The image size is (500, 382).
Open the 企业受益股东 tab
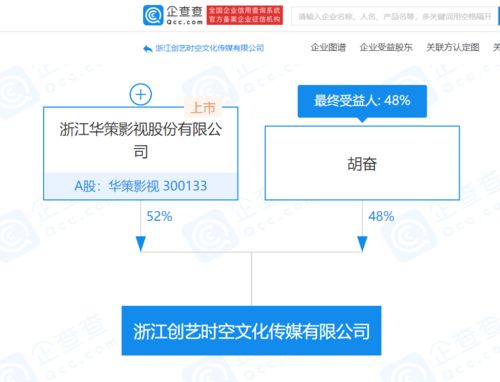(x=386, y=47)
